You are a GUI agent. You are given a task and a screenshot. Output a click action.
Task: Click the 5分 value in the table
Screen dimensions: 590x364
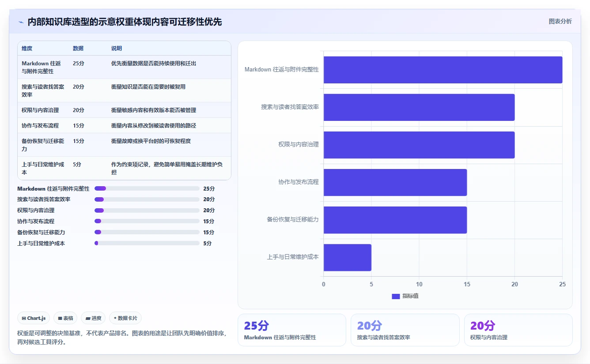[77, 165]
